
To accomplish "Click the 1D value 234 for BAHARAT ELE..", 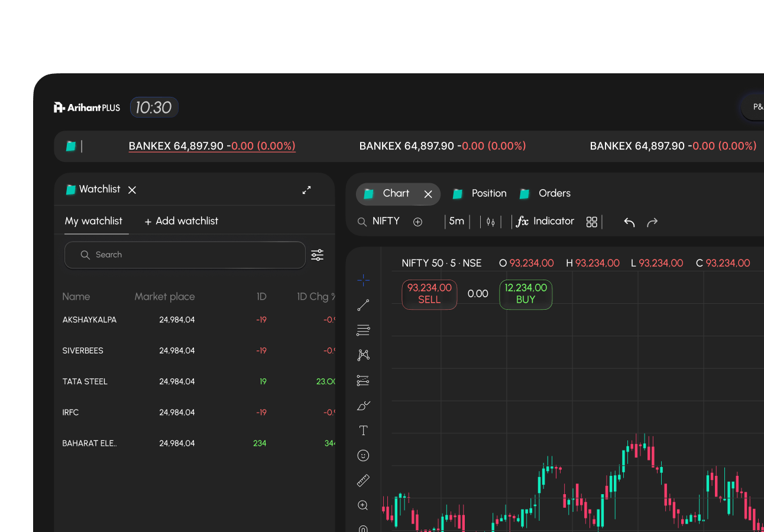I will pos(260,443).
